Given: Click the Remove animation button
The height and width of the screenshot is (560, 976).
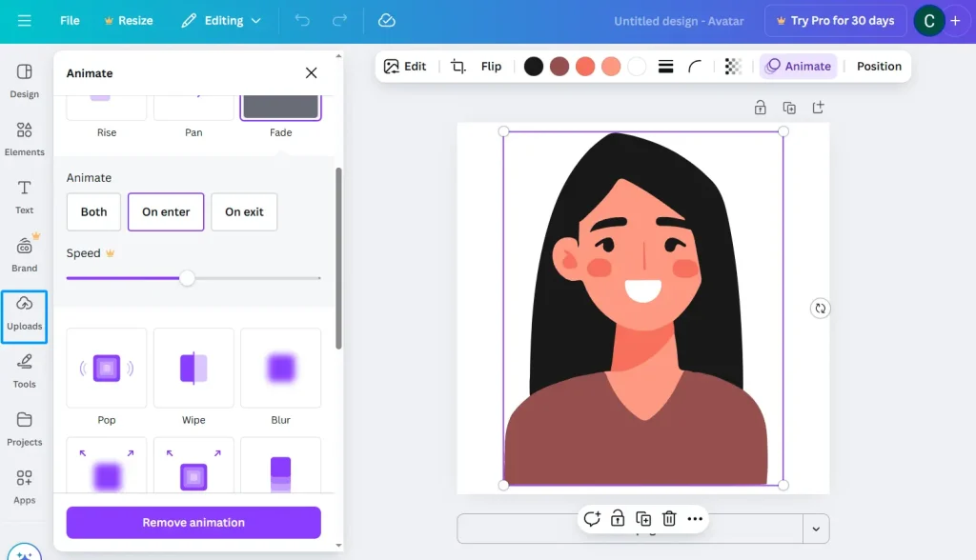Looking at the screenshot, I should point(193,522).
